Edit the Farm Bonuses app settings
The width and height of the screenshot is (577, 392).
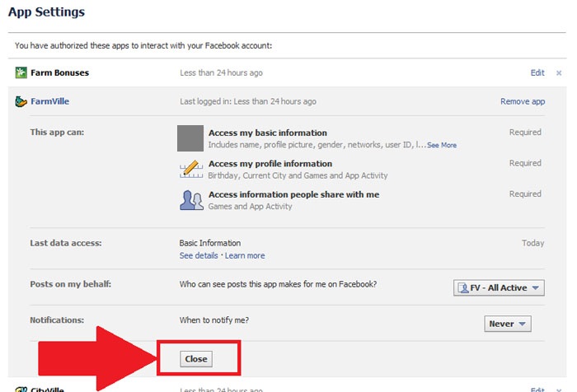(x=537, y=72)
